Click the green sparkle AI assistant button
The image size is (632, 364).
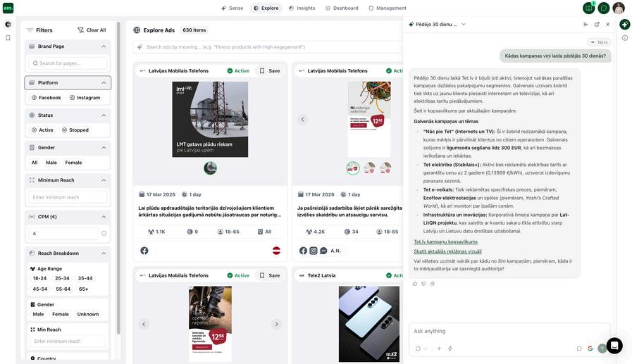(625, 25)
